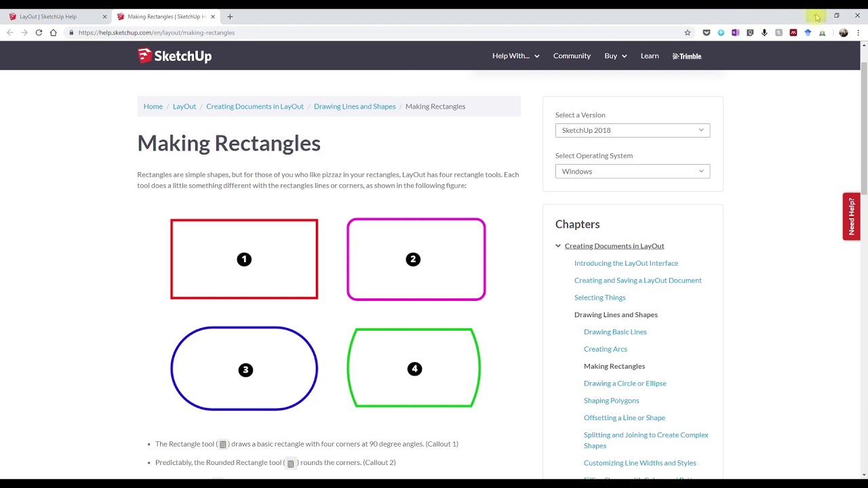The height and width of the screenshot is (488, 868).
Task: Click the OneNote clipper extension icon
Action: pyautogui.click(x=735, y=33)
